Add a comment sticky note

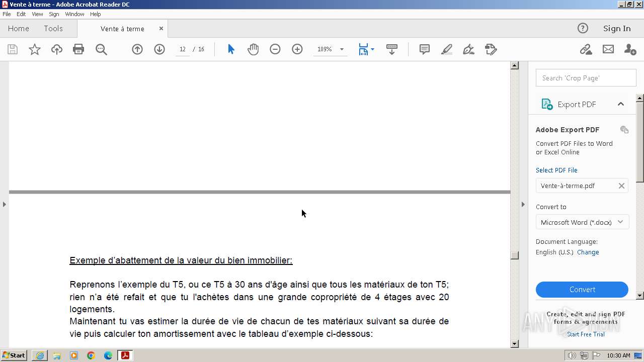coord(425,49)
